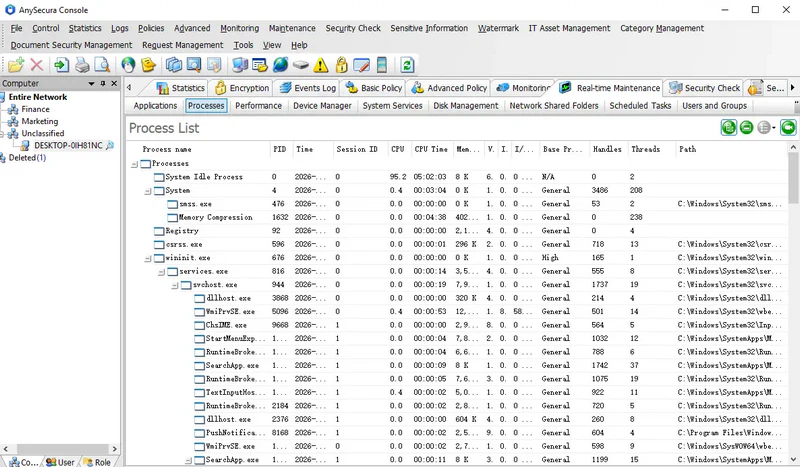Sort by the CPU column header

pos(397,149)
